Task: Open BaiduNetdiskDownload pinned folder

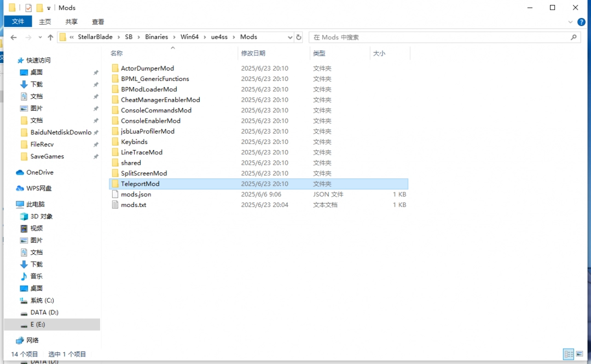Action: [61, 132]
